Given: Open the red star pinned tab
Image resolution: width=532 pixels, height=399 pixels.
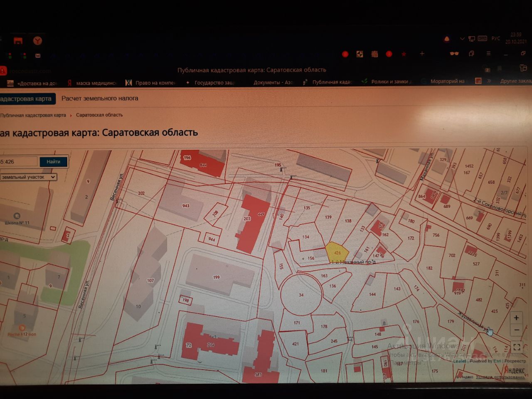Looking at the screenshot, I should coord(404,54).
